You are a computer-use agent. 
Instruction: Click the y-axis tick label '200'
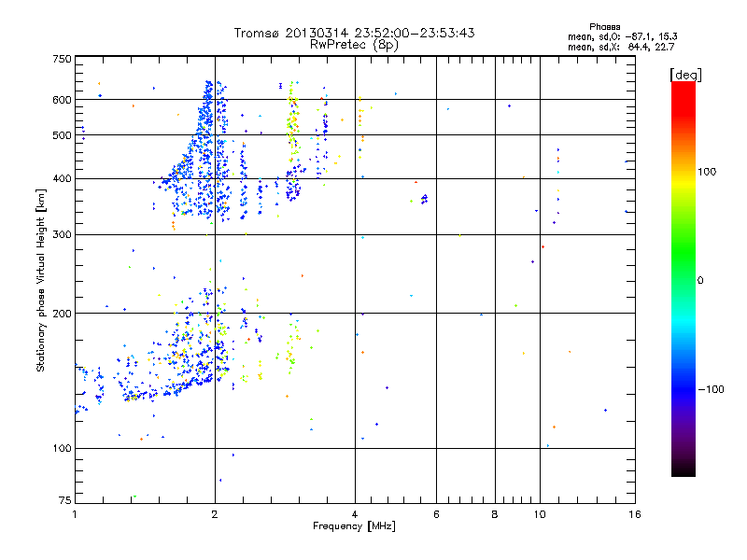point(62,314)
